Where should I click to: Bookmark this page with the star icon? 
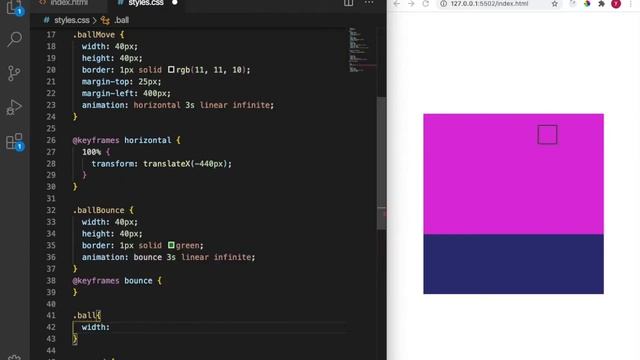tap(554, 4)
